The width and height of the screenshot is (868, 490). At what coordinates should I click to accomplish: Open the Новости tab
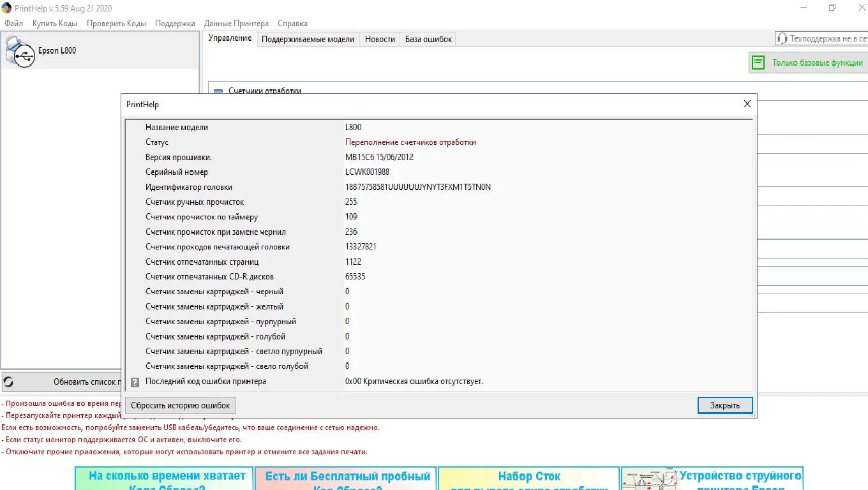pos(380,39)
